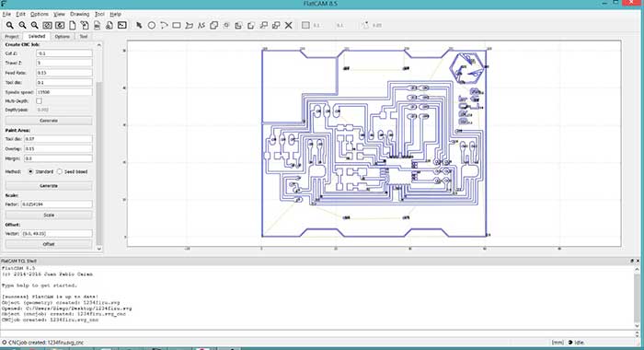Click the Idle status indicator
Screen dimensions: 644x350
576,343
